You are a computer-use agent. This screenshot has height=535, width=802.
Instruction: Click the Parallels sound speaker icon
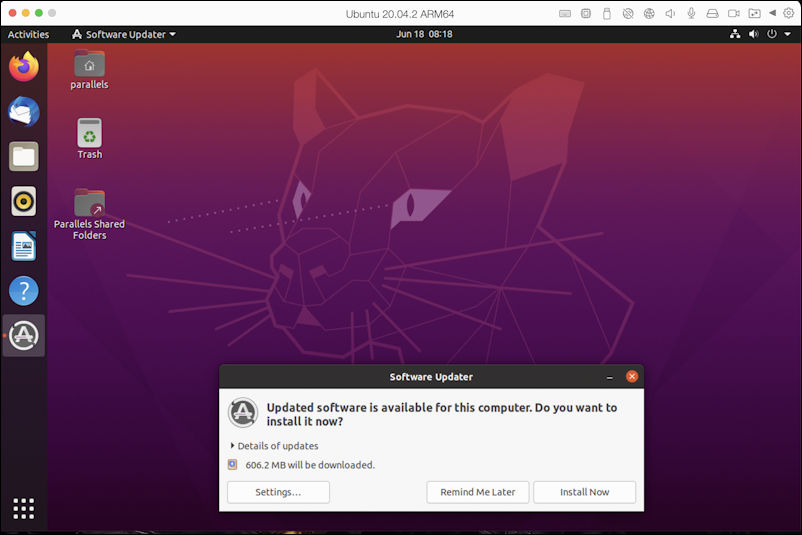tap(670, 14)
